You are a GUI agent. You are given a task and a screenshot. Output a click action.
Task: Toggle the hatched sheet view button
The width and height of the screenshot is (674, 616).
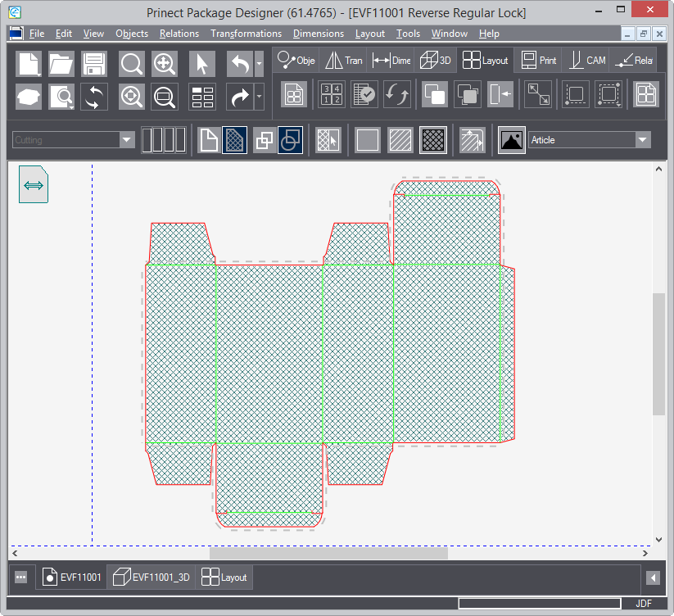[x=234, y=140]
